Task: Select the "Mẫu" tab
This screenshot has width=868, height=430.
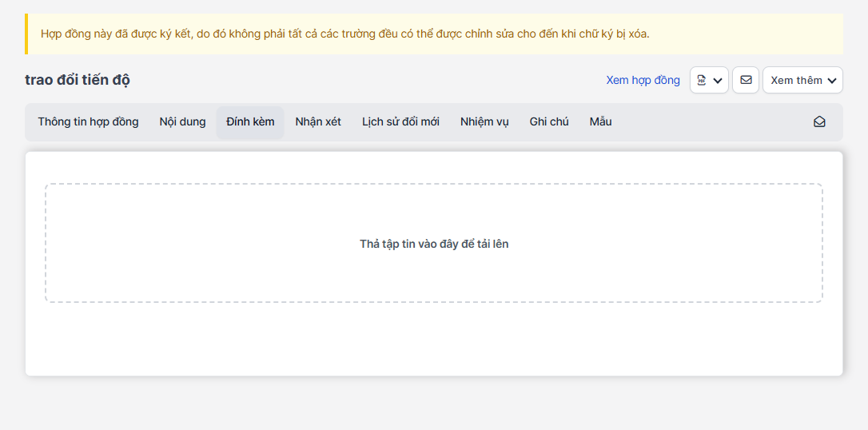Action: (x=600, y=122)
